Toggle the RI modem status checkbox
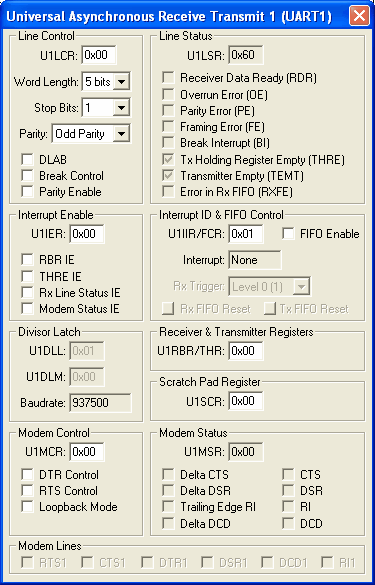Image resolution: width=375 pixels, height=585 pixels. (288, 507)
